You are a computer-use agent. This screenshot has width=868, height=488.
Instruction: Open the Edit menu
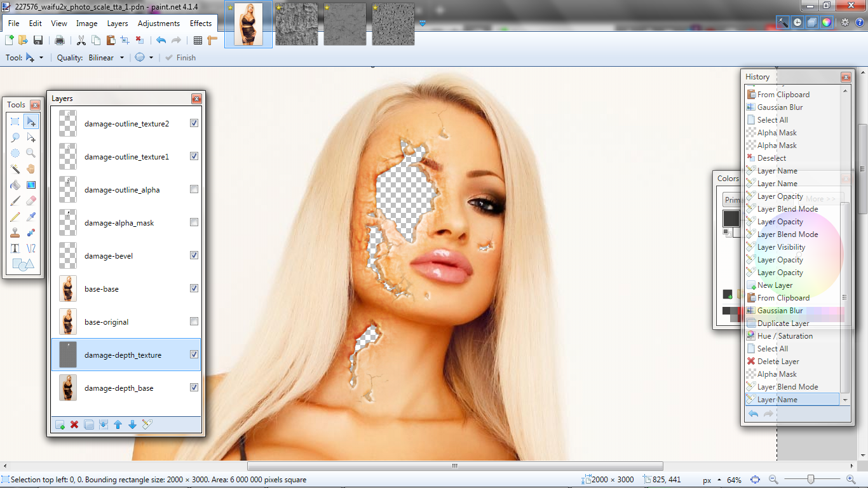[x=35, y=24]
